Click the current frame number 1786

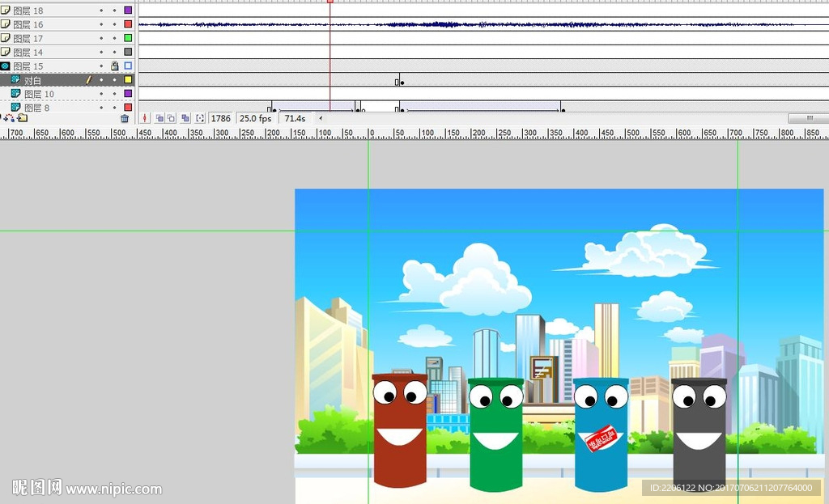click(220, 118)
